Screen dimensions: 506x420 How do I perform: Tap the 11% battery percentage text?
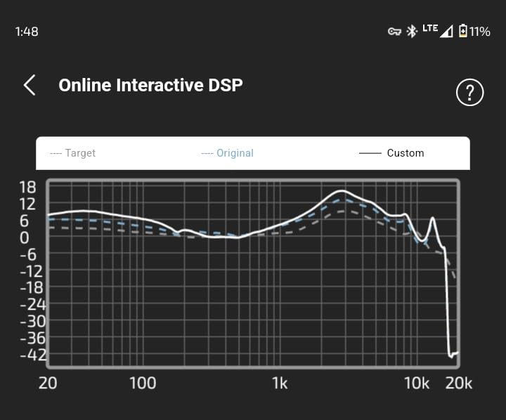[x=481, y=32]
